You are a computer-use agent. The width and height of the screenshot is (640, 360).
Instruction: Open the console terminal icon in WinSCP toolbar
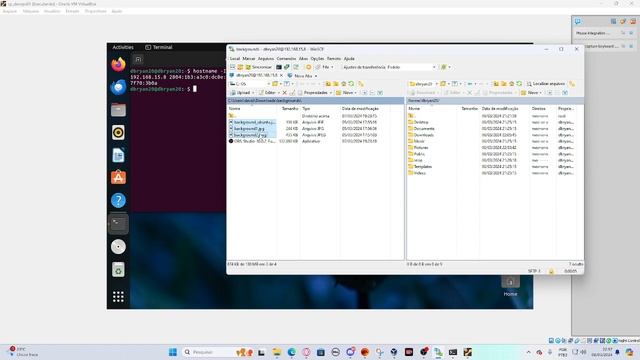click(x=279, y=67)
